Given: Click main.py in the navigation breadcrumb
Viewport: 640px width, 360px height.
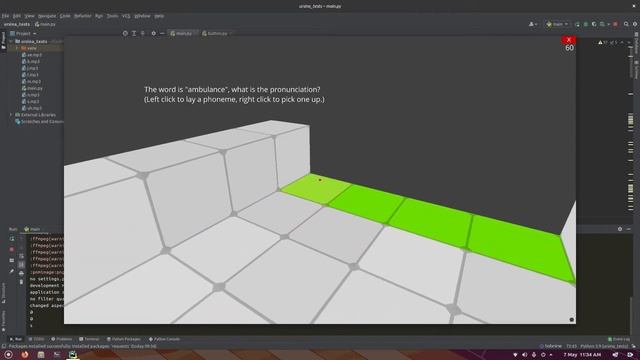Looking at the screenshot, I should (x=45, y=24).
